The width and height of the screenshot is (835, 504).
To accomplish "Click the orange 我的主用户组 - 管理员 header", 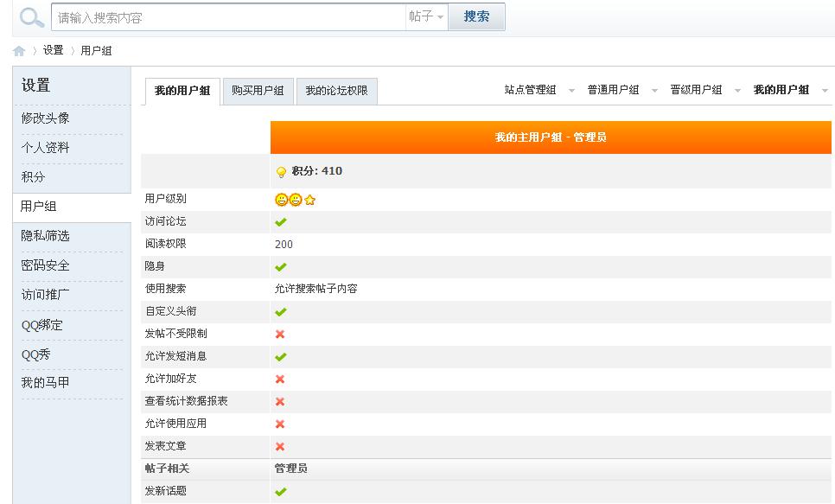I will pos(551,137).
